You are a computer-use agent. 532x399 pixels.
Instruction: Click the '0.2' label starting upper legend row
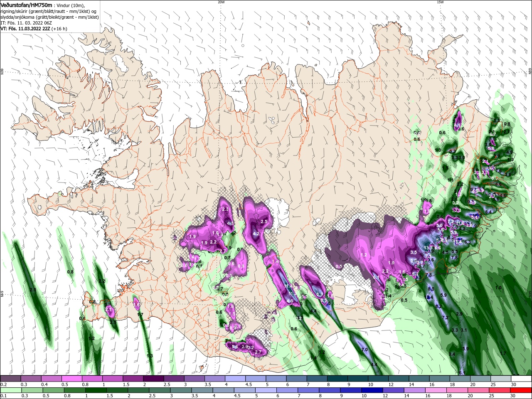[x=3, y=384]
